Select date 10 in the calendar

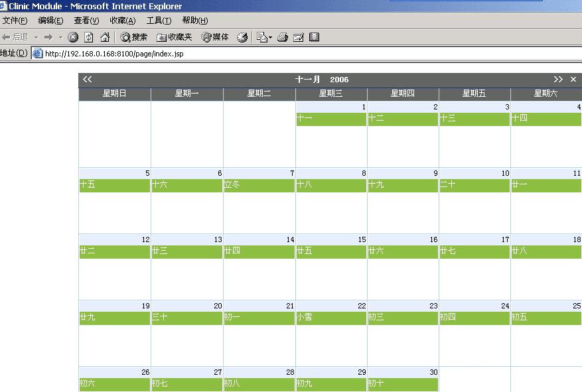pos(505,174)
